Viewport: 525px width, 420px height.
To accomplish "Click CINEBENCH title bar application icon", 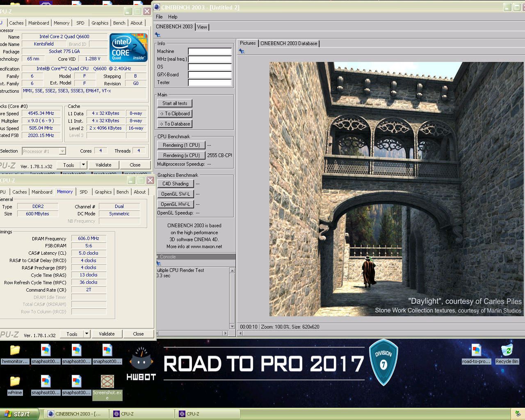I will tap(157, 7).
